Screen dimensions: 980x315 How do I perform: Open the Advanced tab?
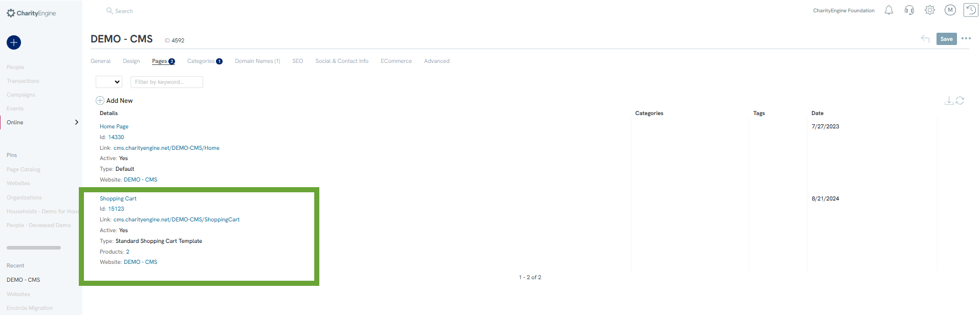[x=437, y=61]
